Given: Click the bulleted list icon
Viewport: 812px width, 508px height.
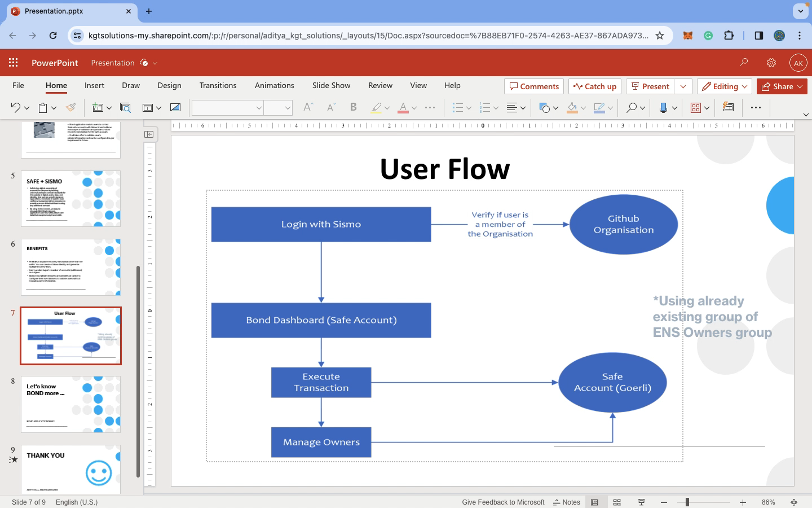Looking at the screenshot, I should [458, 107].
